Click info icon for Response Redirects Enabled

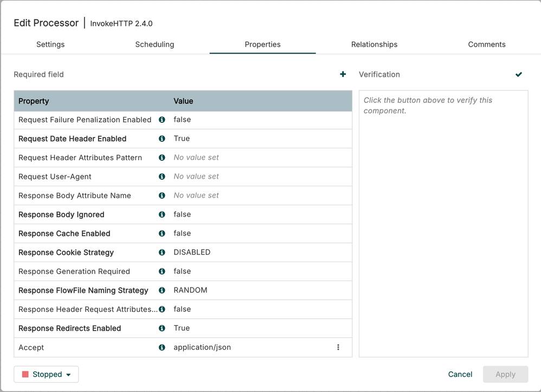pyautogui.click(x=162, y=328)
